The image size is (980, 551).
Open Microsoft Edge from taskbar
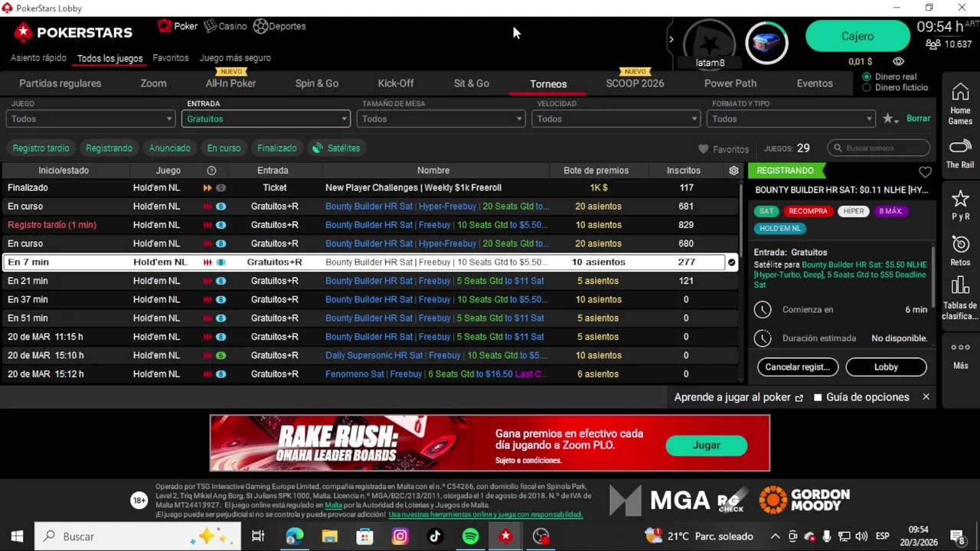(294, 536)
